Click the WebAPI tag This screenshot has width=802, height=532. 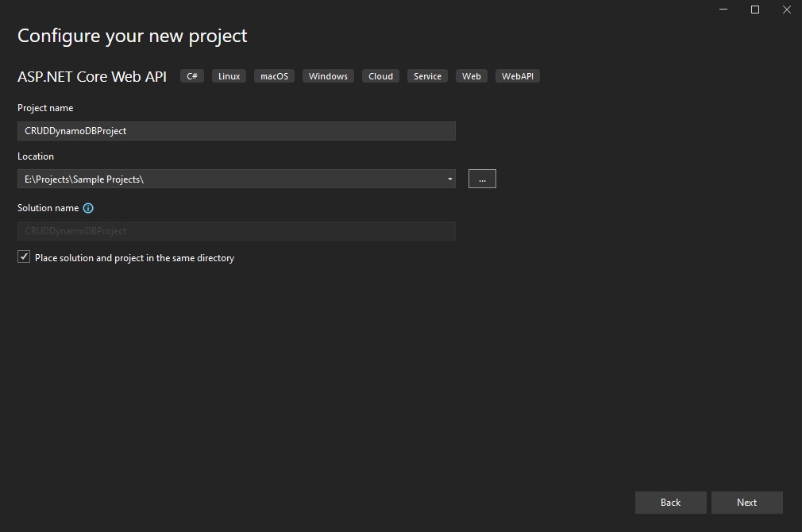point(518,76)
